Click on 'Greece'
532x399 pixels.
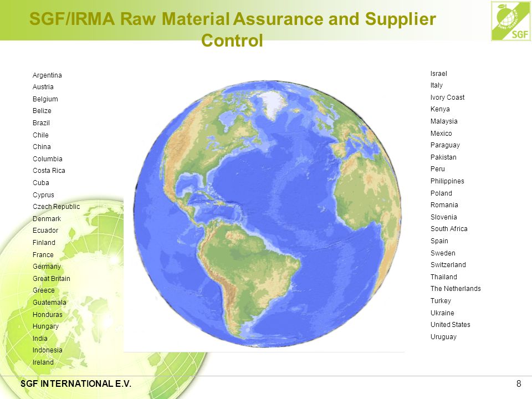pos(44,290)
